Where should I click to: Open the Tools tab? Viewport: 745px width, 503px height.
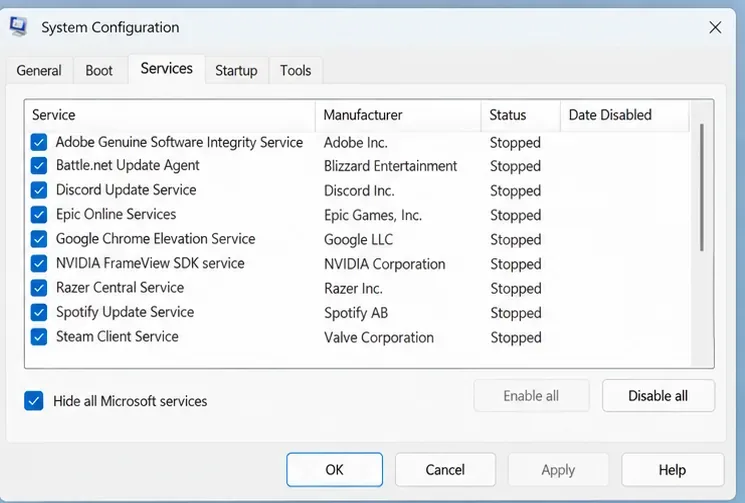296,70
